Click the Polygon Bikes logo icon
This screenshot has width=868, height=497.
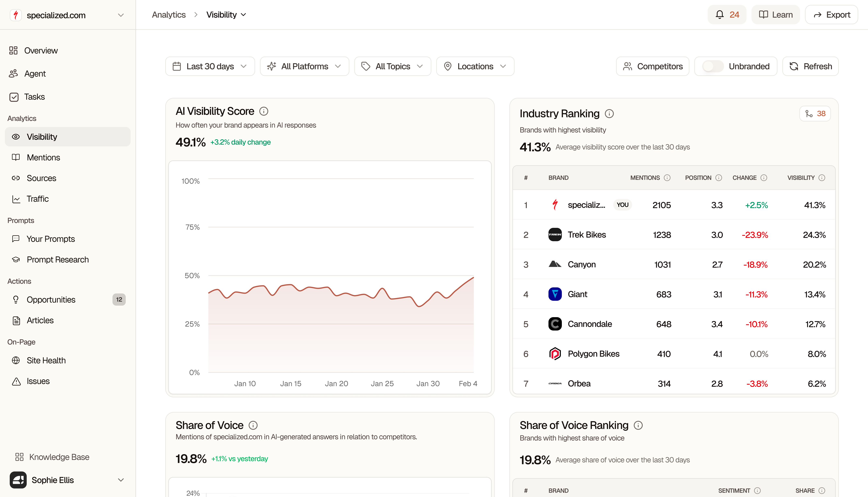coord(555,354)
